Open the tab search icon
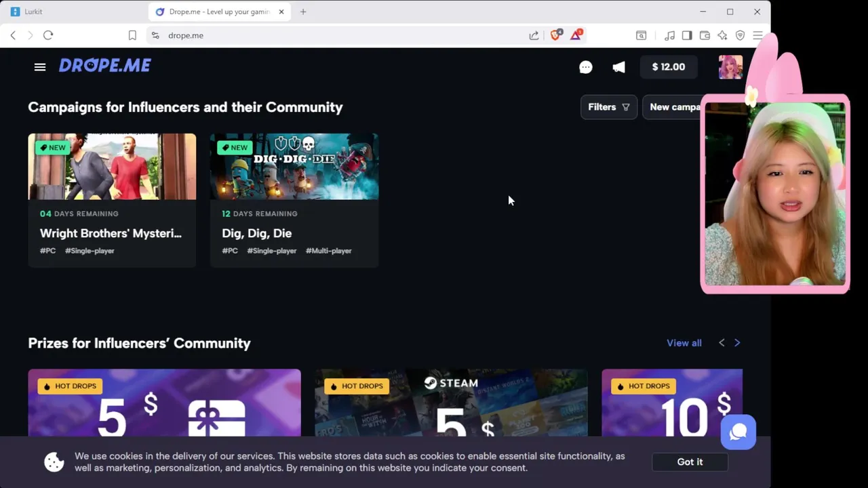This screenshot has height=488, width=868. pyautogui.click(x=641, y=35)
